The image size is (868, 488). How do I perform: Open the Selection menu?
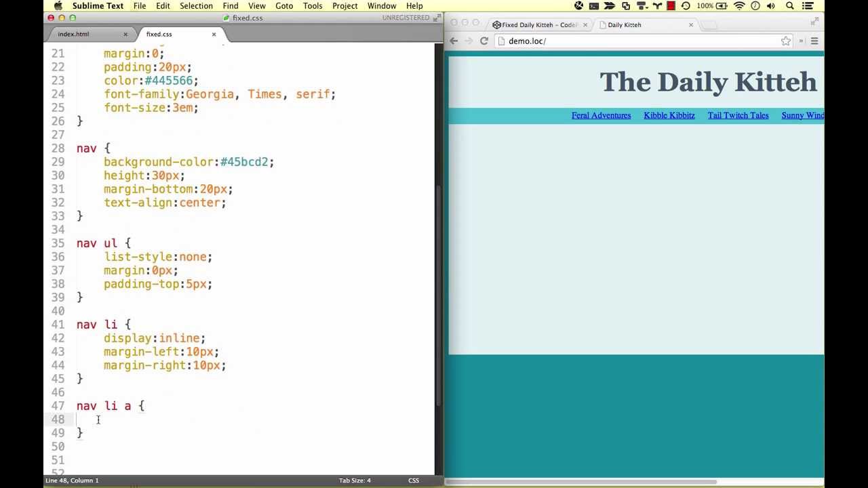[x=196, y=5]
